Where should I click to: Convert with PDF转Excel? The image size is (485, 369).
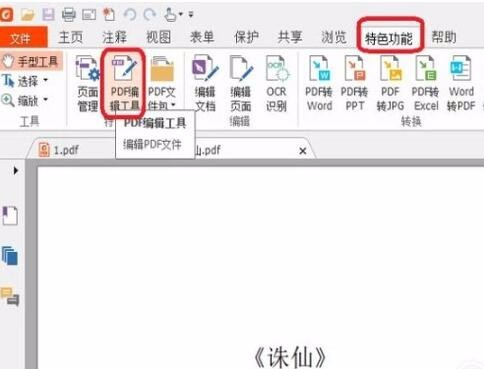(426, 84)
